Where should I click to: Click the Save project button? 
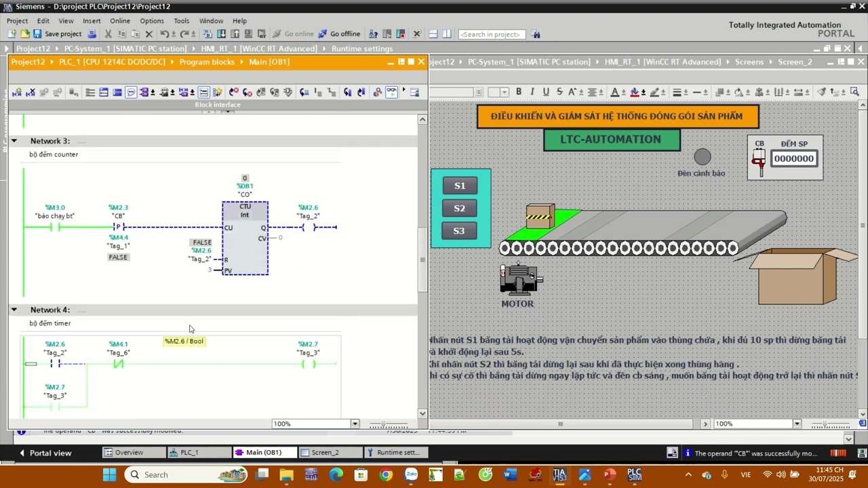pyautogui.click(x=57, y=34)
